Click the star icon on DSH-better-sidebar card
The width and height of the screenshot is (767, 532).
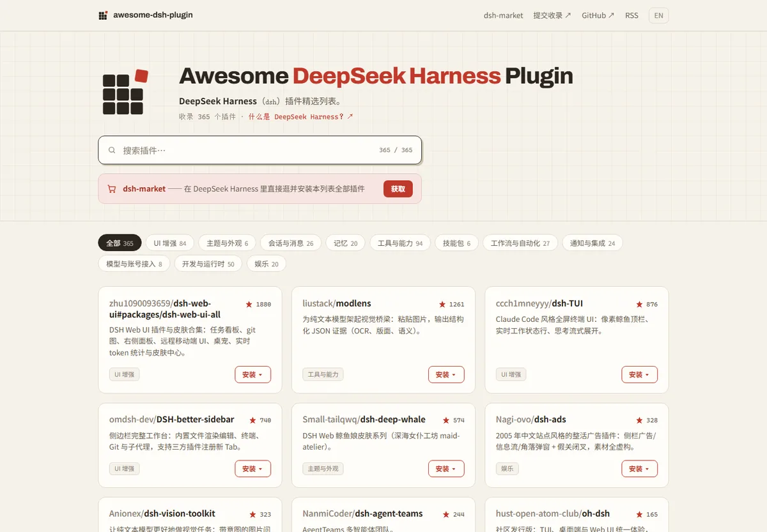pyautogui.click(x=253, y=420)
